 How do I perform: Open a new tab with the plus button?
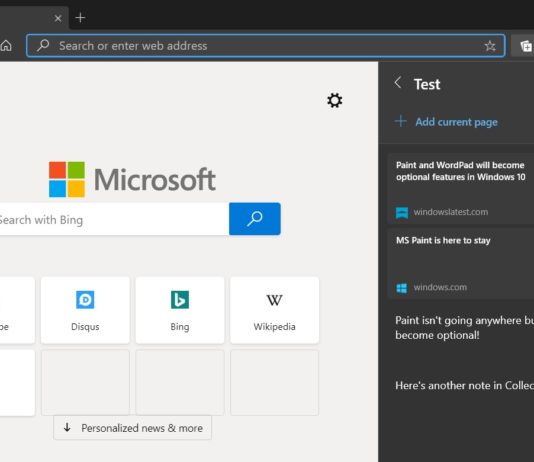tap(80, 17)
